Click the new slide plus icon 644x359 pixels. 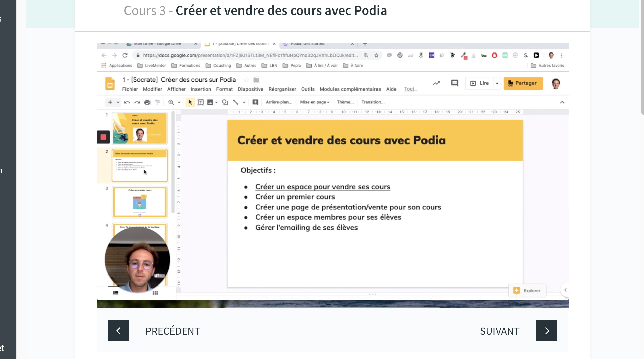[x=110, y=102]
